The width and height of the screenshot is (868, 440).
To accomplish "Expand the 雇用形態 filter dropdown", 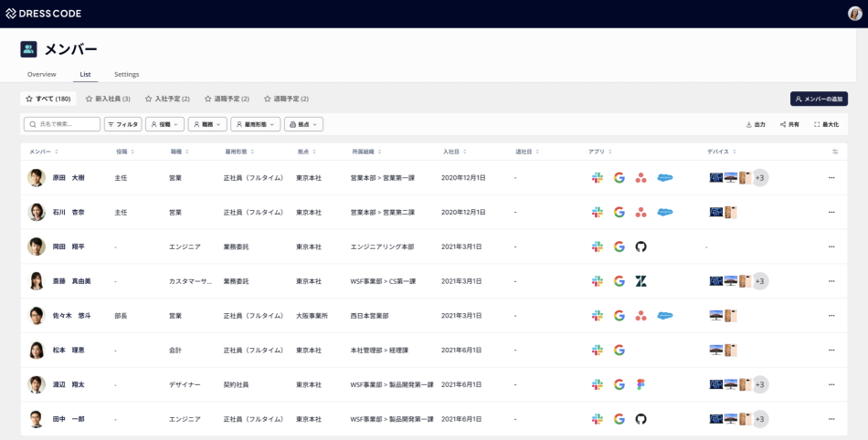I will tap(255, 124).
